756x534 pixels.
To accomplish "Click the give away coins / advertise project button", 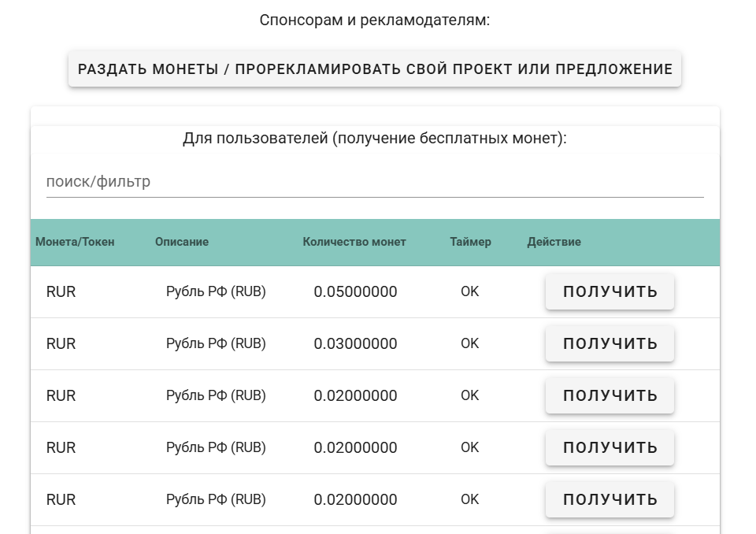I will pos(375,69).
